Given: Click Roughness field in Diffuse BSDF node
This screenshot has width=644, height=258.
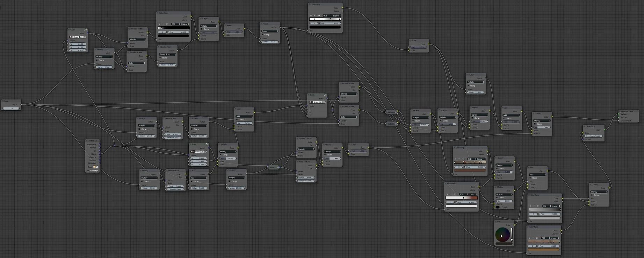Looking at the screenshot, I should (x=594, y=136).
